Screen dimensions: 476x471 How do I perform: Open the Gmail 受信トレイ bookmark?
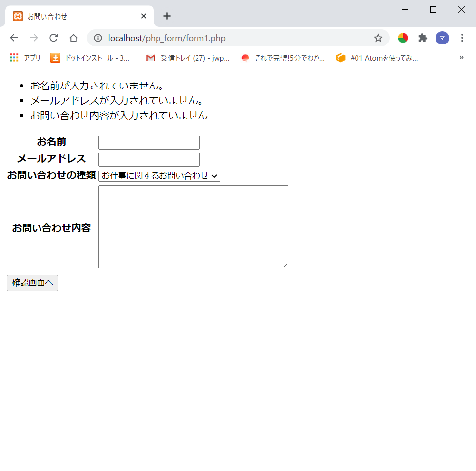coord(187,58)
